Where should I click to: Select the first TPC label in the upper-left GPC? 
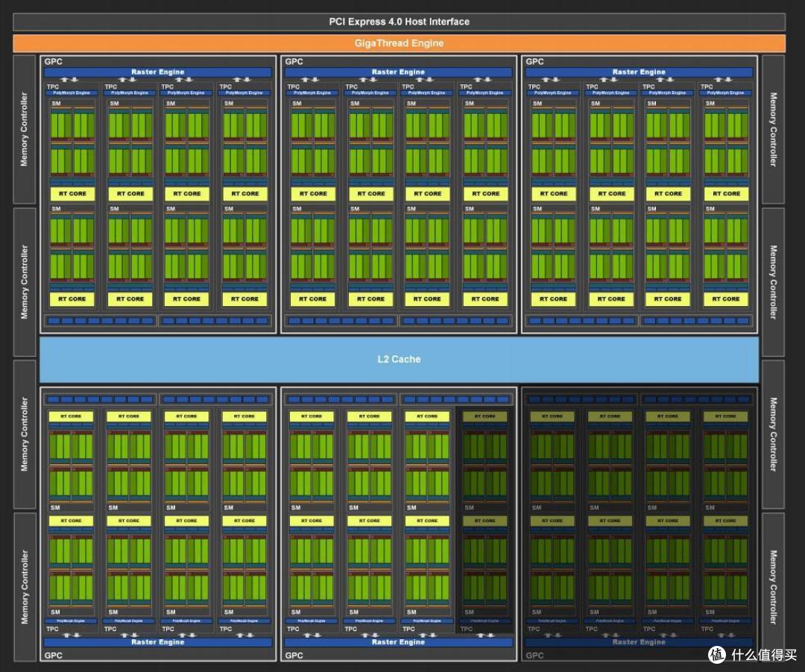coord(53,86)
